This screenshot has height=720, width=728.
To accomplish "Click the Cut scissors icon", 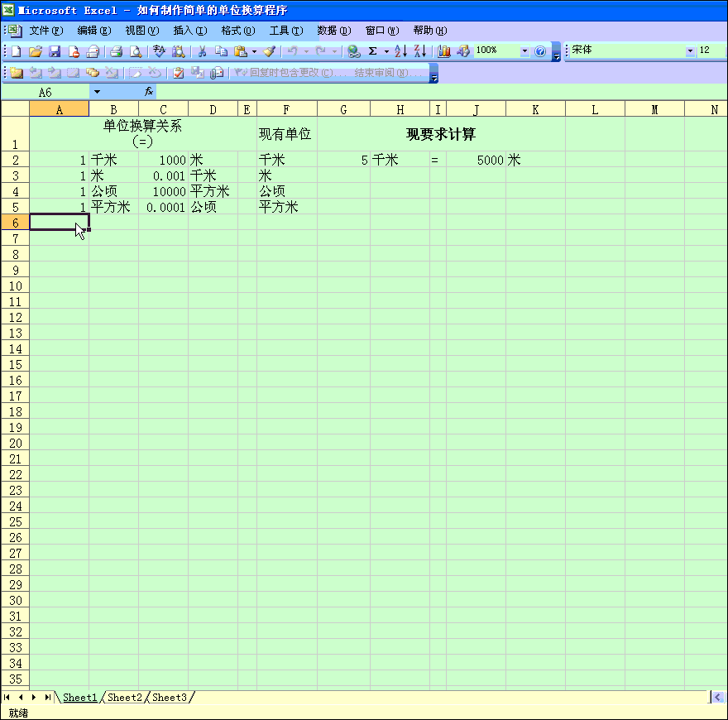I will (x=201, y=51).
